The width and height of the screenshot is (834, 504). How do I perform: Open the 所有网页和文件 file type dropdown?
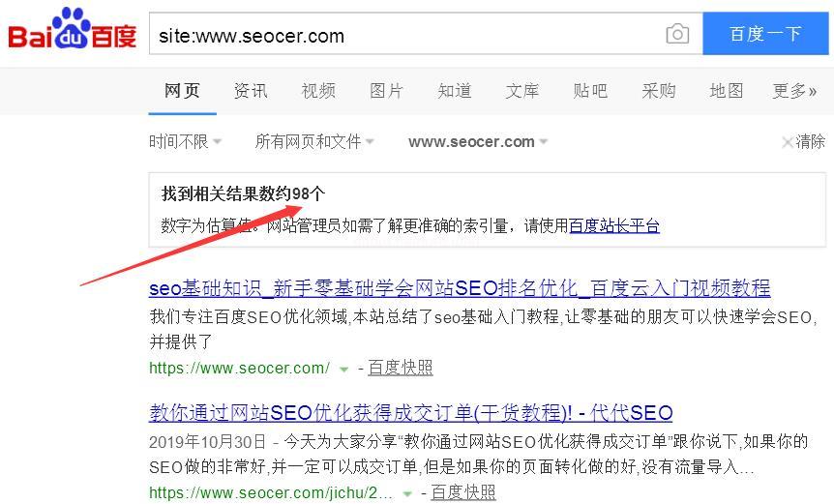coord(314,141)
